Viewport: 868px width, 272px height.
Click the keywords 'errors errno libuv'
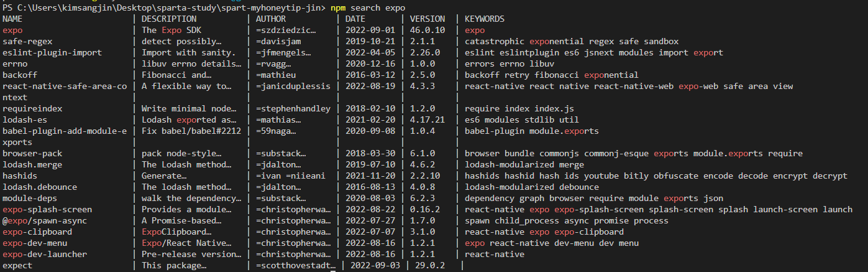coord(509,63)
